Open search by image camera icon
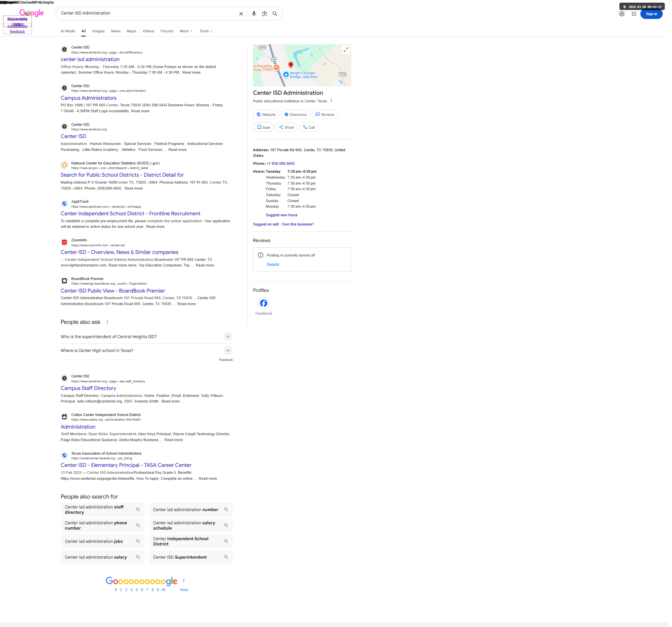Viewport: 672px width, 627px height. click(x=264, y=14)
